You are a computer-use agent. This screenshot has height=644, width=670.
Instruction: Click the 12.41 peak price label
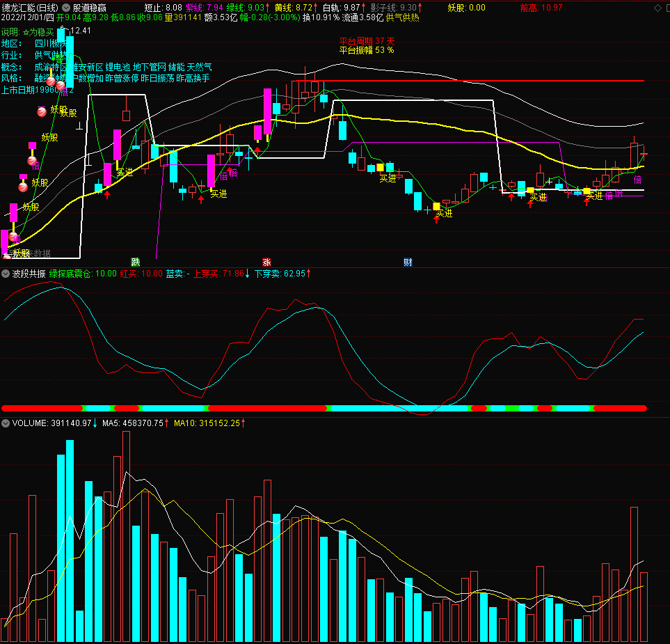(x=80, y=31)
